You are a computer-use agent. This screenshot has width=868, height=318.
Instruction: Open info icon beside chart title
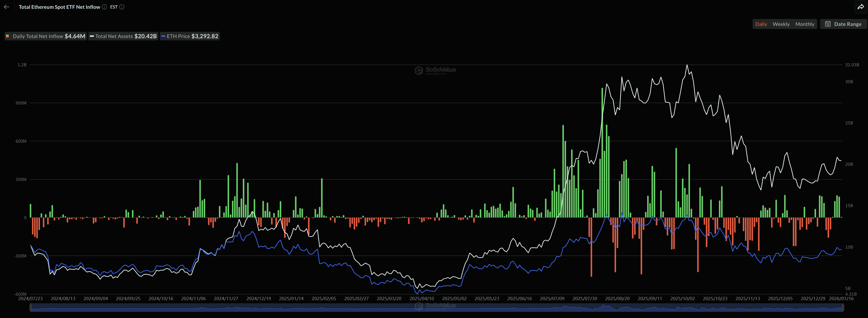(x=104, y=7)
